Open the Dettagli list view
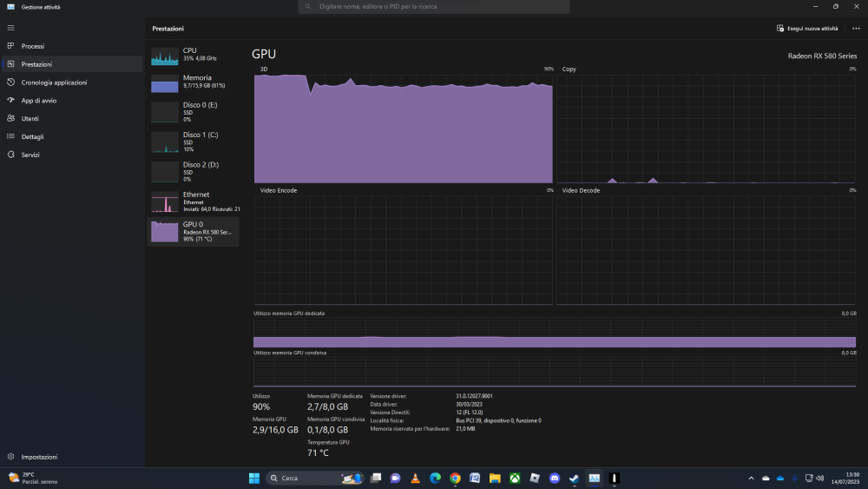The height and width of the screenshot is (489, 868). point(72,136)
